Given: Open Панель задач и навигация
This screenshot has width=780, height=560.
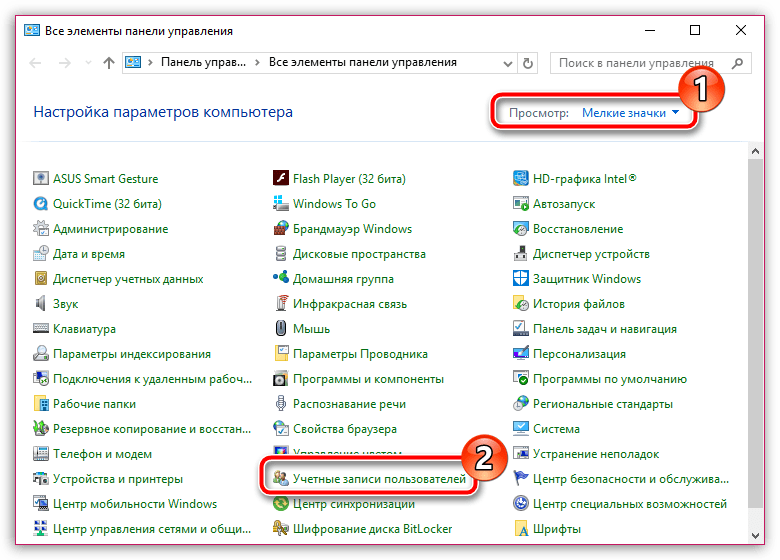Looking at the screenshot, I should click(x=594, y=329).
